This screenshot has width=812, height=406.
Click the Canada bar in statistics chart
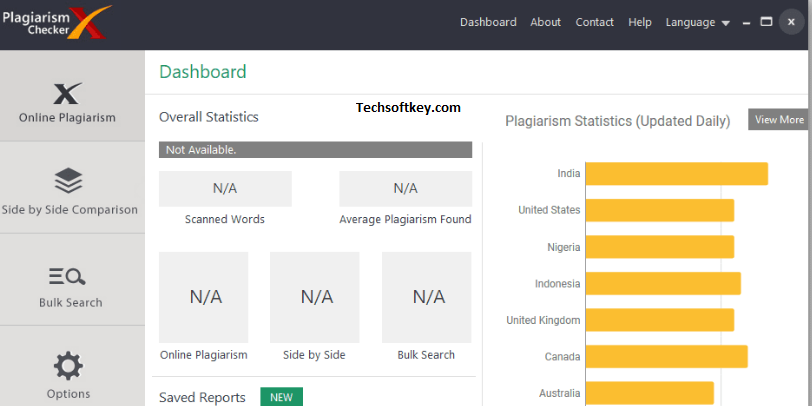pyautogui.click(x=666, y=356)
